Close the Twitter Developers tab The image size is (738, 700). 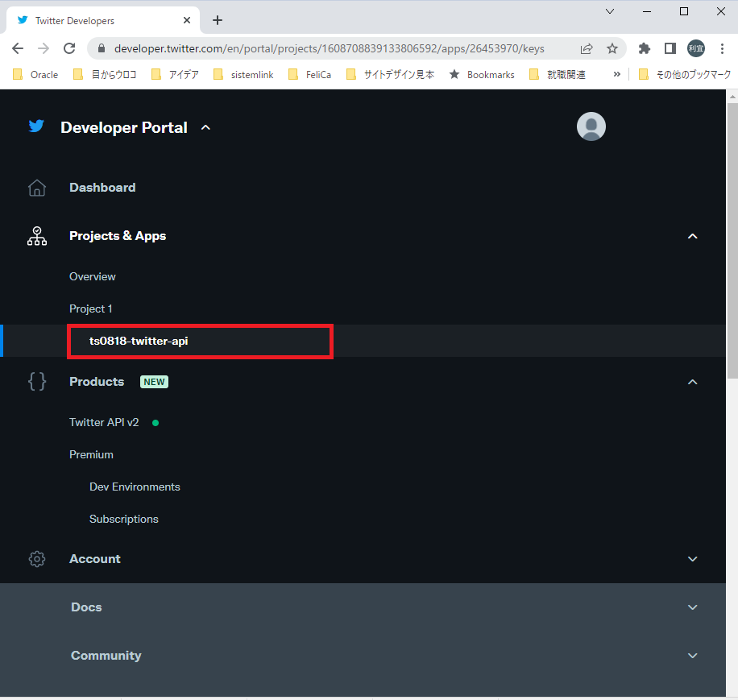[x=187, y=20]
